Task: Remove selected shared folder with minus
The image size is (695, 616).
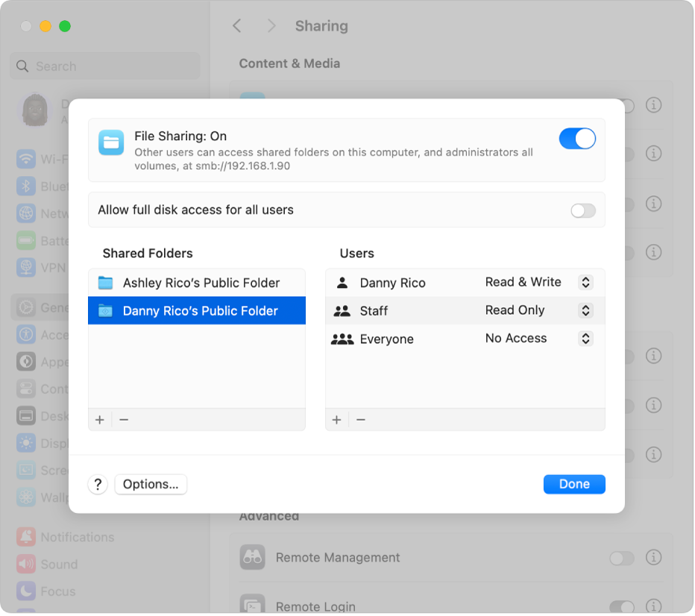Action: click(x=124, y=420)
